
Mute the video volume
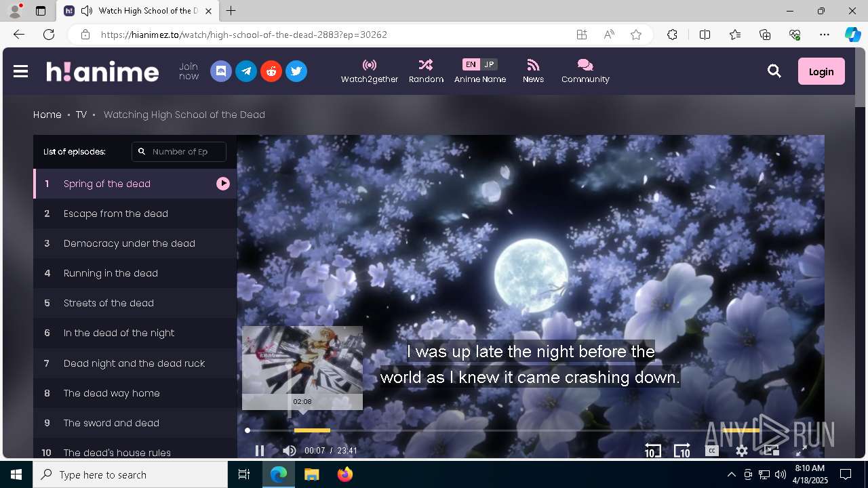(x=290, y=450)
